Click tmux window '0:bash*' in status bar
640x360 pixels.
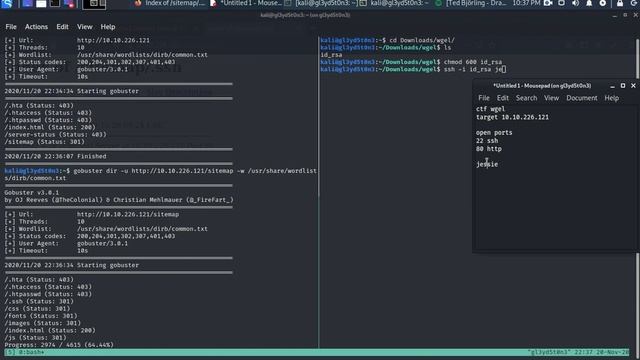click(x=31, y=352)
